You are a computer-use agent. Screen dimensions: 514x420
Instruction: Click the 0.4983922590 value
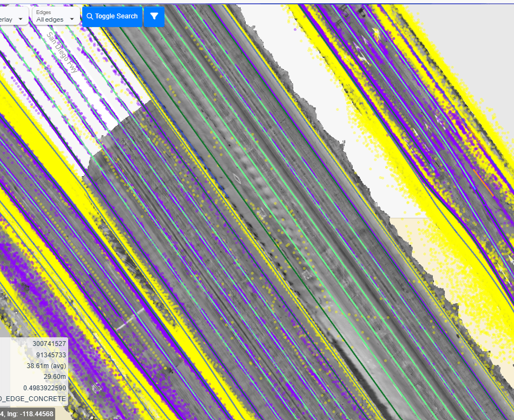pos(44,388)
